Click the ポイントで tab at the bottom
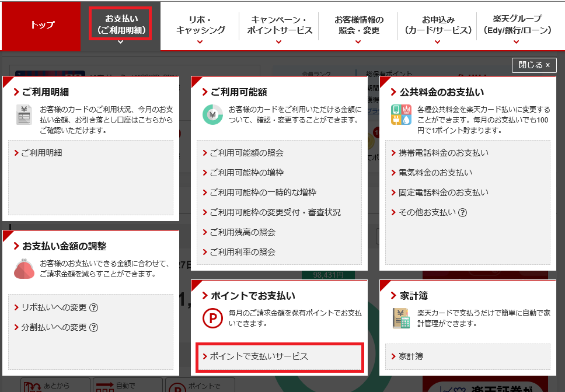 click(x=201, y=386)
